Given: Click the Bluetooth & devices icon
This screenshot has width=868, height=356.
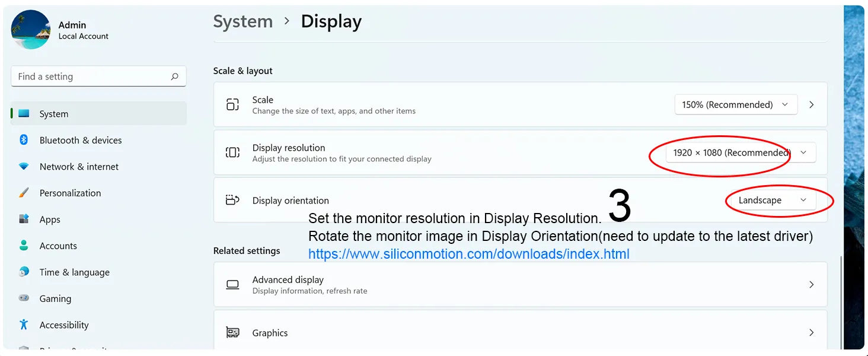Looking at the screenshot, I should (24, 140).
